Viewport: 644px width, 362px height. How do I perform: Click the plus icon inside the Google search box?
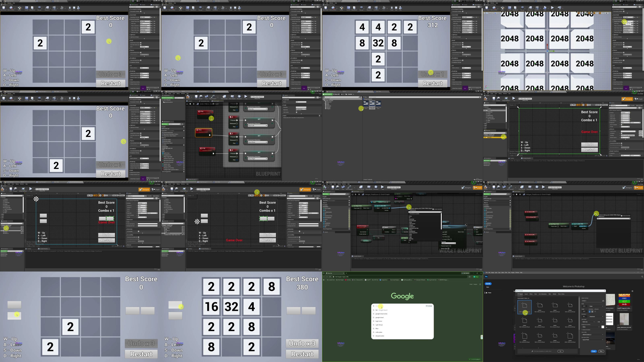coord(374,306)
